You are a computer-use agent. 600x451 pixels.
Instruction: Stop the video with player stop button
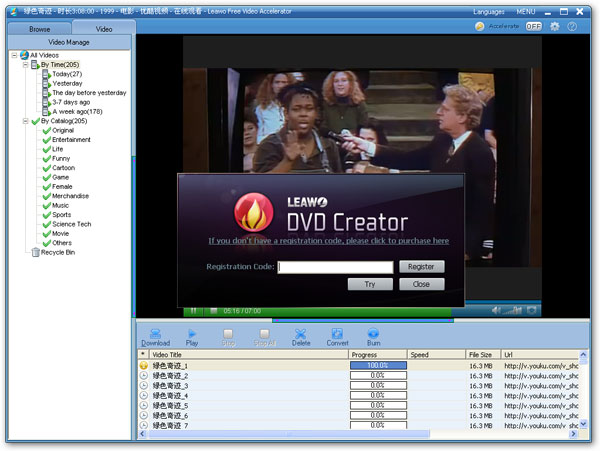click(214, 311)
